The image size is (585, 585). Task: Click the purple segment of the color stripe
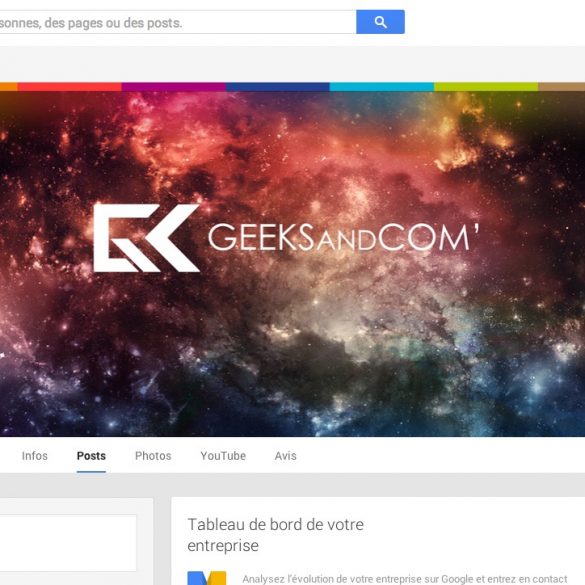(x=174, y=87)
